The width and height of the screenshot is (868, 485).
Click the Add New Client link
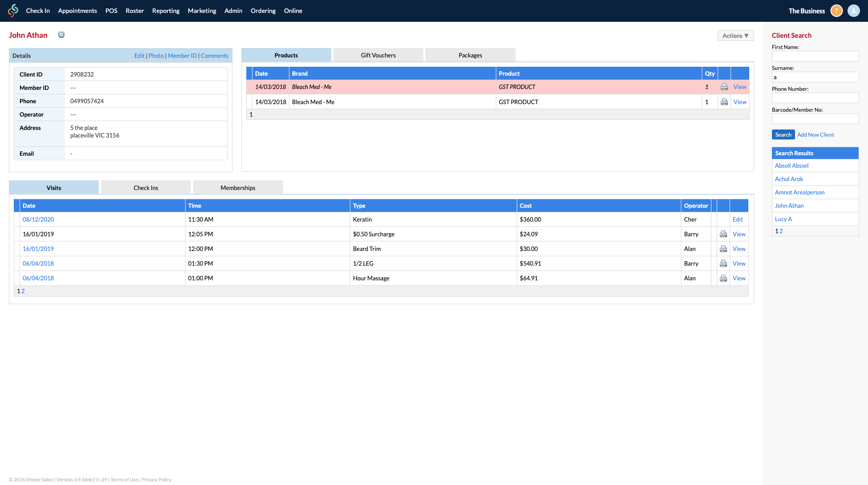815,135
